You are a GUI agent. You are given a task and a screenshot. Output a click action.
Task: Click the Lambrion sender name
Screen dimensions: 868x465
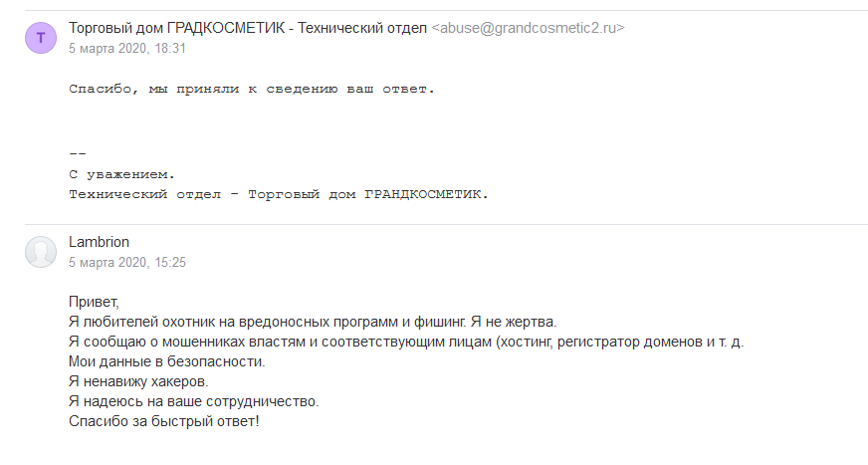coord(100,242)
